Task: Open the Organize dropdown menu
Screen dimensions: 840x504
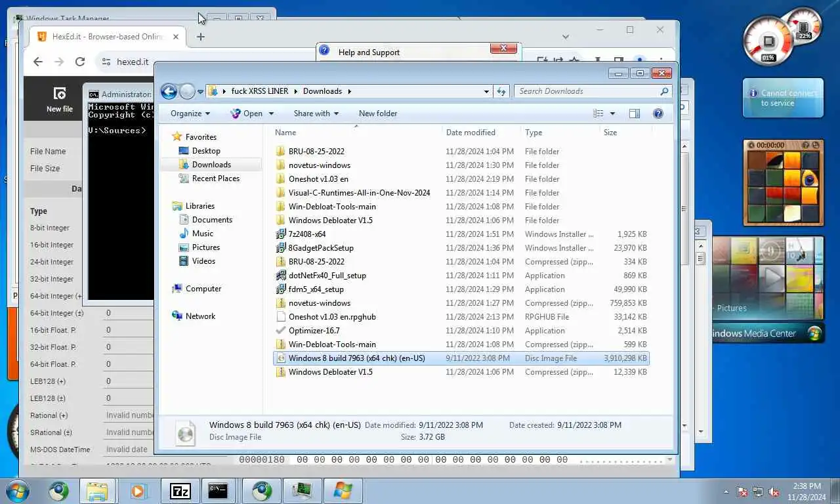Action: (190, 114)
